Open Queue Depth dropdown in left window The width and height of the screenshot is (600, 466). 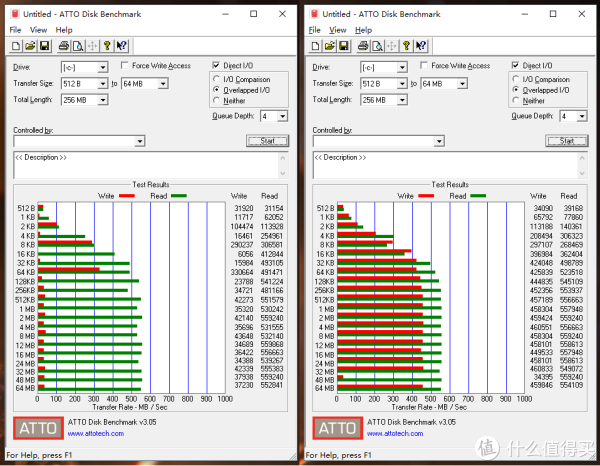[x=282, y=116]
